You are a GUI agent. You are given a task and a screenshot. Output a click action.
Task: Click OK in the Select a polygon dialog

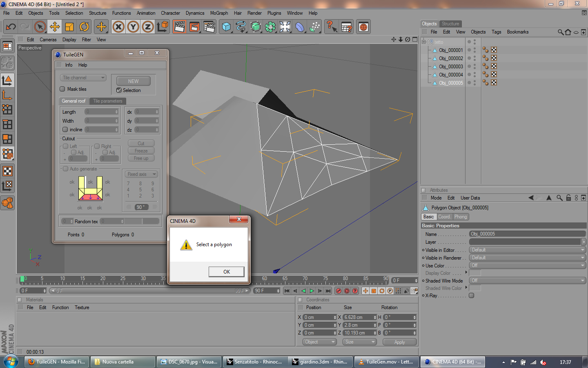227,272
